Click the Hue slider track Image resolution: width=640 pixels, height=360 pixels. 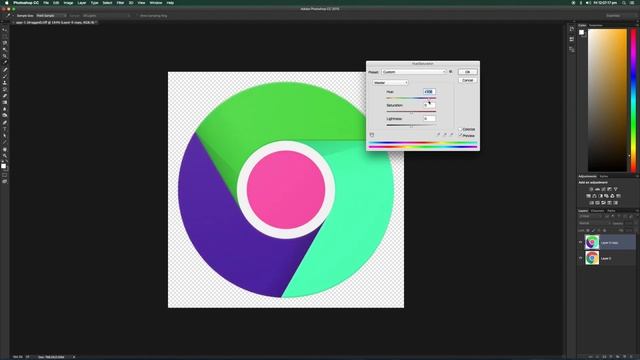click(411, 98)
